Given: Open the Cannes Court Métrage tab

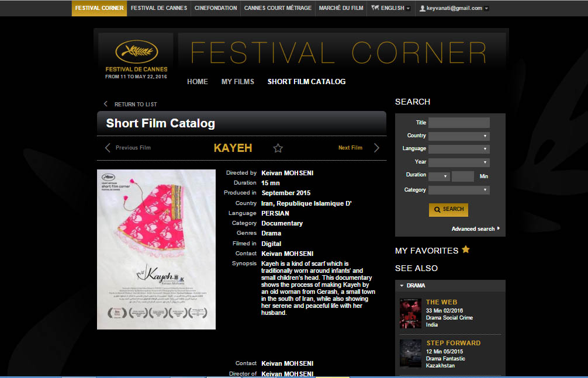Looking at the screenshot, I should 278,8.
